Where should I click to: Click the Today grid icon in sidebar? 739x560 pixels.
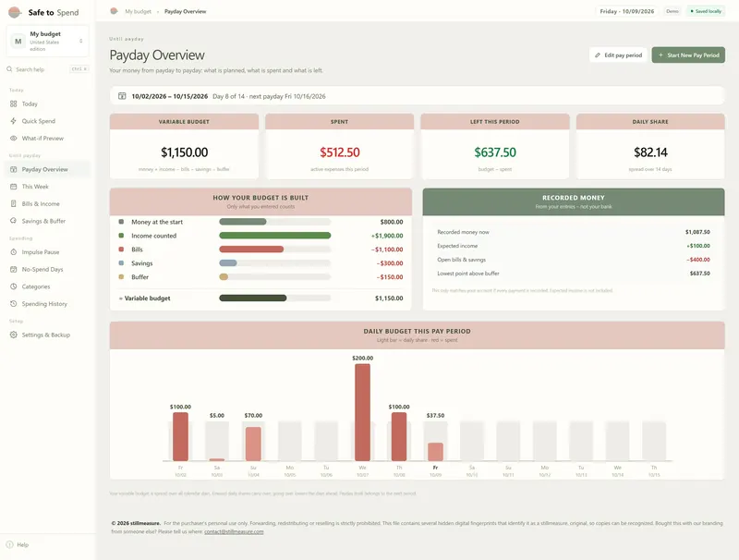[13, 103]
